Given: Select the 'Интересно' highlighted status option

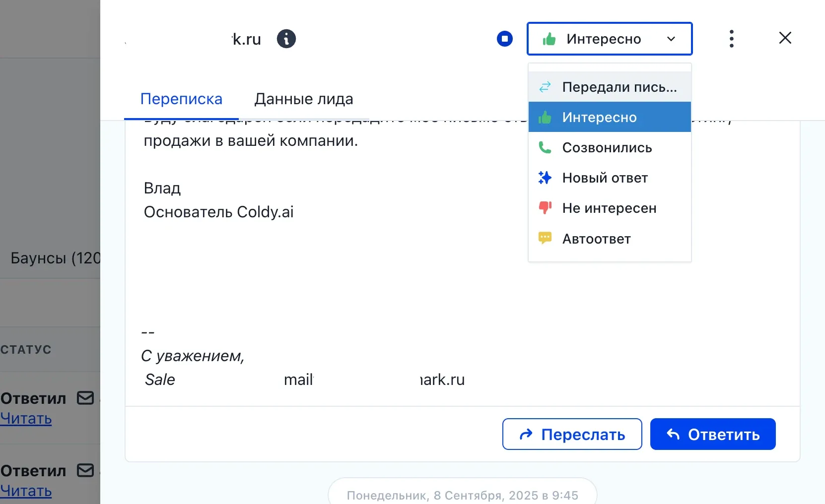Looking at the screenshot, I should [x=599, y=117].
